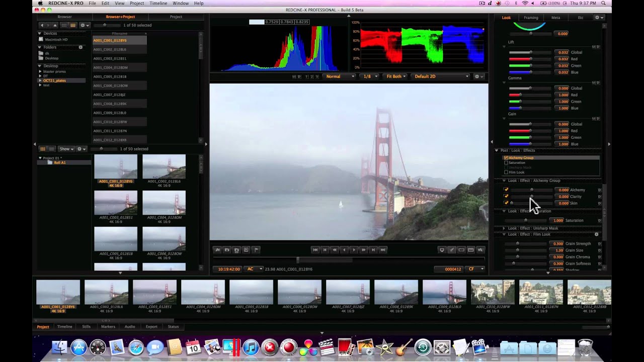Go up one folder level in browser
Image resolution: width=644 pixels, height=362 pixels.
(x=55, y=25)
